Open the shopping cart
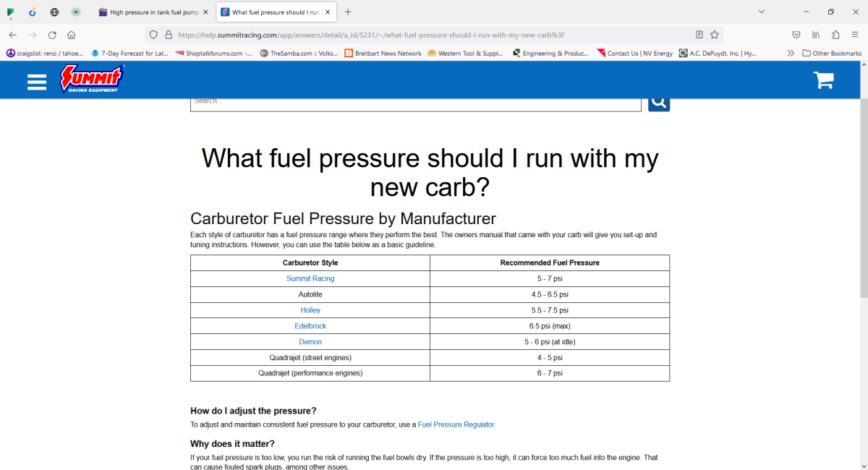868x470 pixels. pos(824,80)
